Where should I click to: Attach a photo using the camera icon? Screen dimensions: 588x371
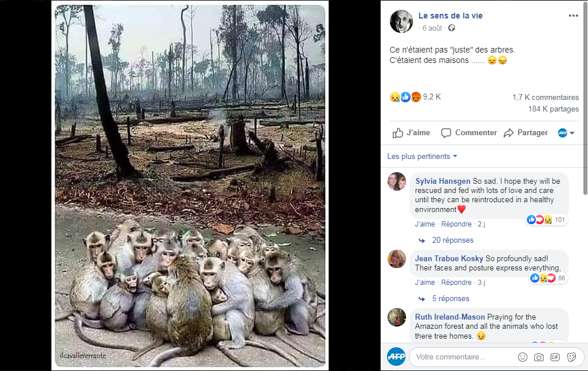538,357
